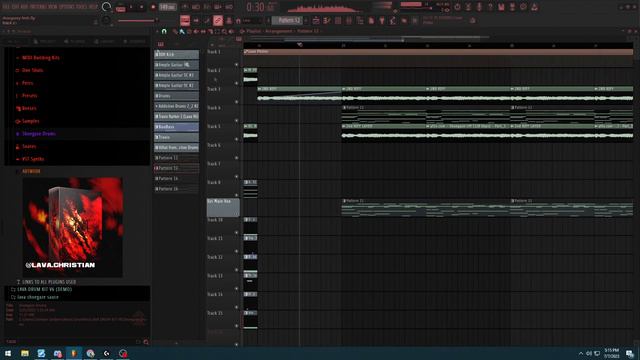This screenshot has height=360, width=640.
Task: Expand the VST Synths folder
Action: 33,159
